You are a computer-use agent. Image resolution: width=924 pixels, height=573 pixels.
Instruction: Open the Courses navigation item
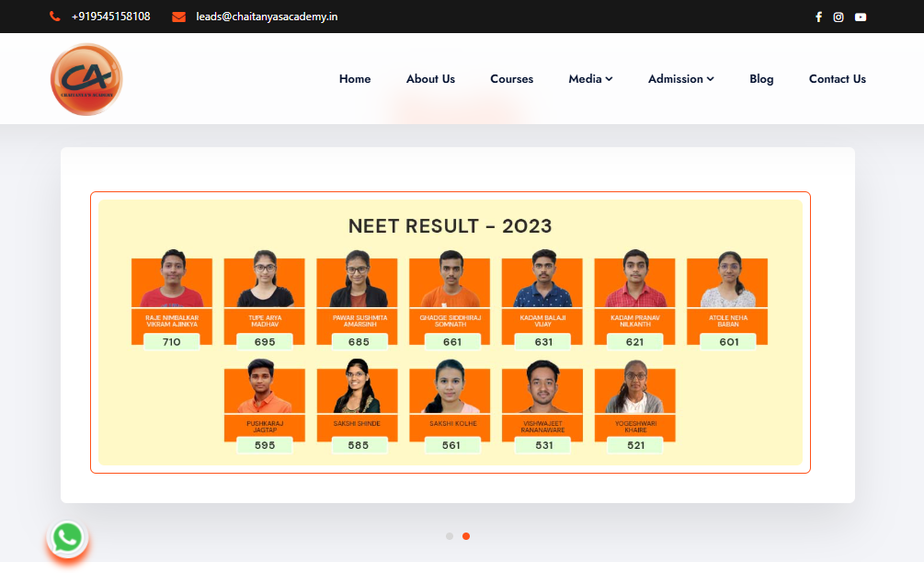click(x=511, y=79)
